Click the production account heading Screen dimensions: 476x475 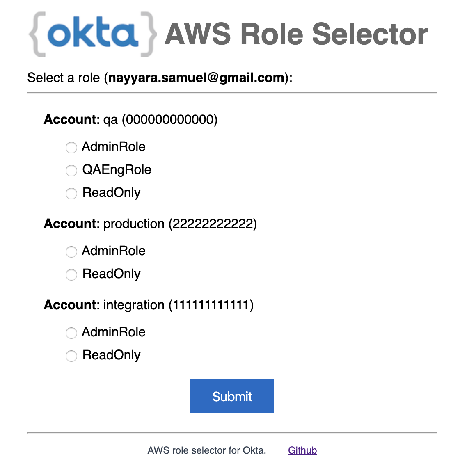click(150, 224)
